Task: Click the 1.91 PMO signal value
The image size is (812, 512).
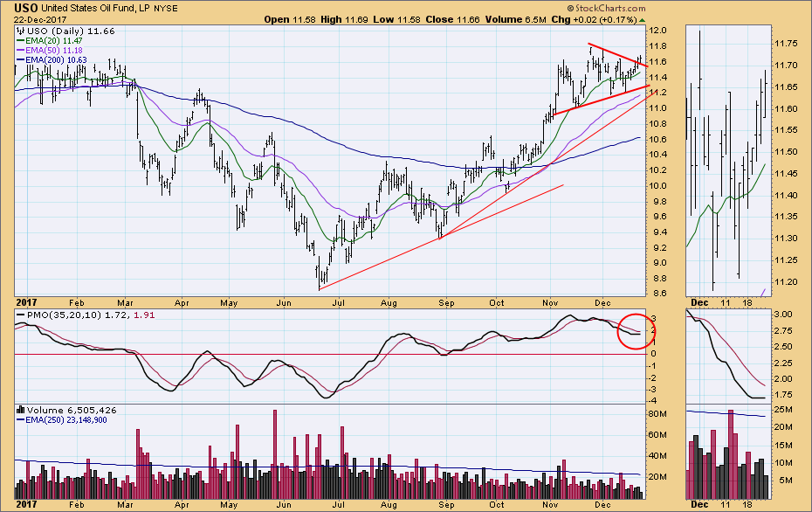Action: click(144, 315)
